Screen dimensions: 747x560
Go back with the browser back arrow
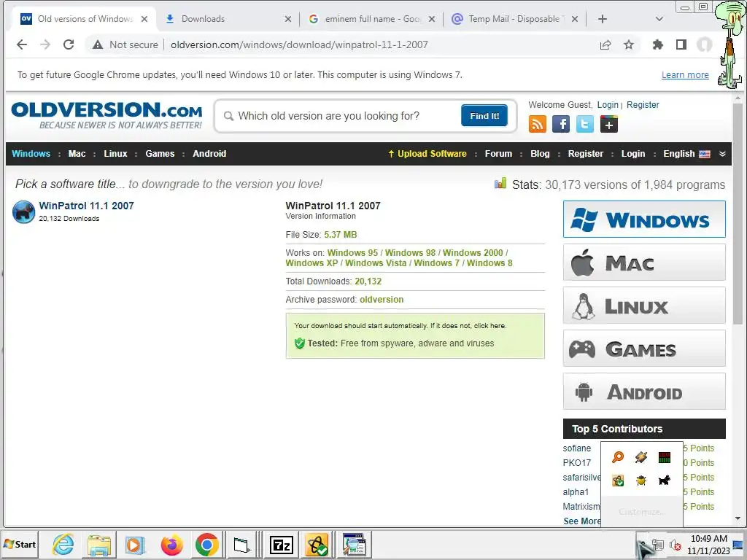(21, 44)
